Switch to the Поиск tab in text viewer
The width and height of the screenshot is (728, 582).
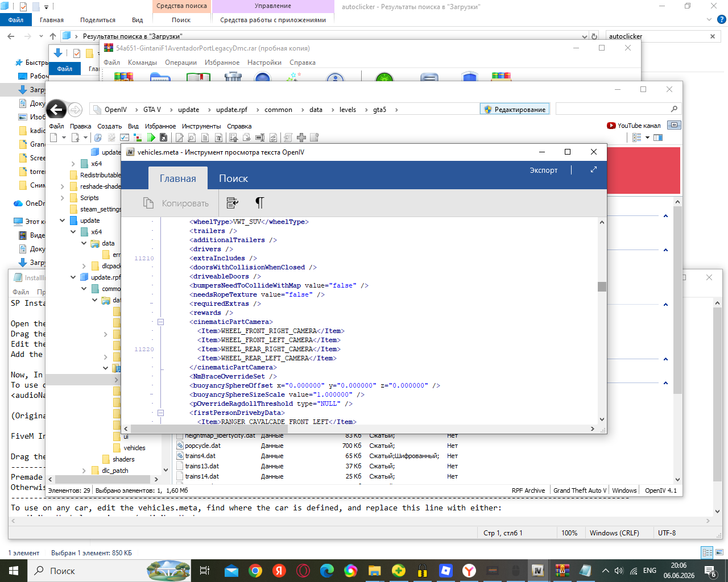(x=234, y=178)
